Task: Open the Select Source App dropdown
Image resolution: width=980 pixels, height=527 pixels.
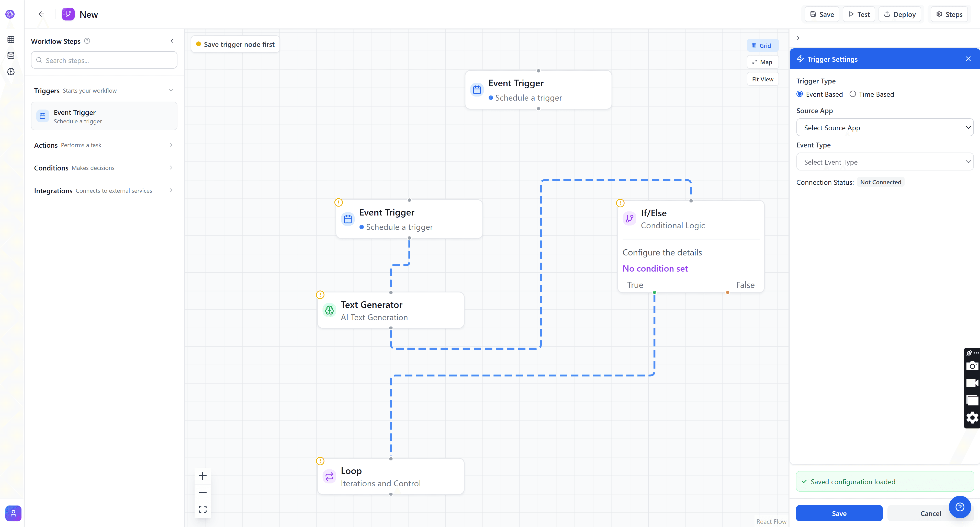Action: click(x=884, y=127)
